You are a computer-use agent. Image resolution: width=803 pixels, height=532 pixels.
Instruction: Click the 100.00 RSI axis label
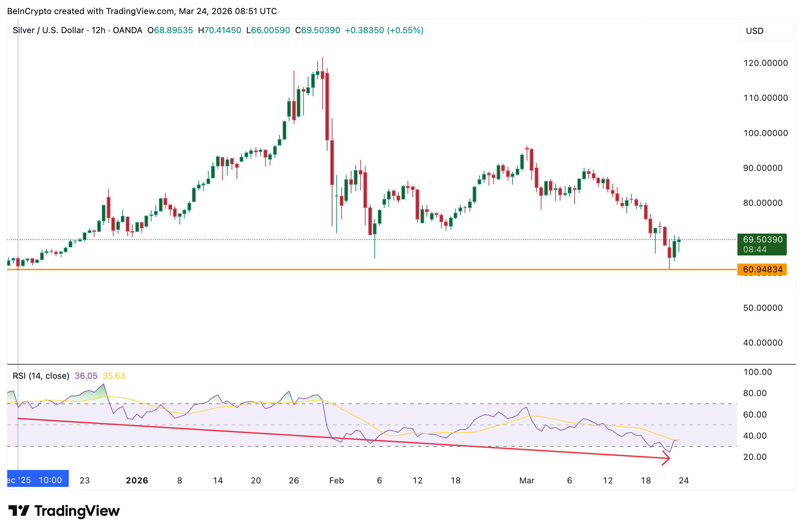(757, 372)
